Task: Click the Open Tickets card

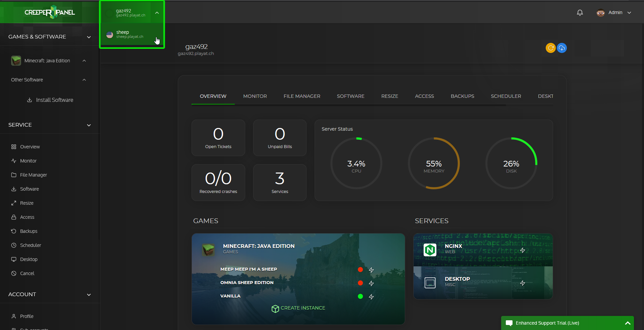Action: (218, 138)
